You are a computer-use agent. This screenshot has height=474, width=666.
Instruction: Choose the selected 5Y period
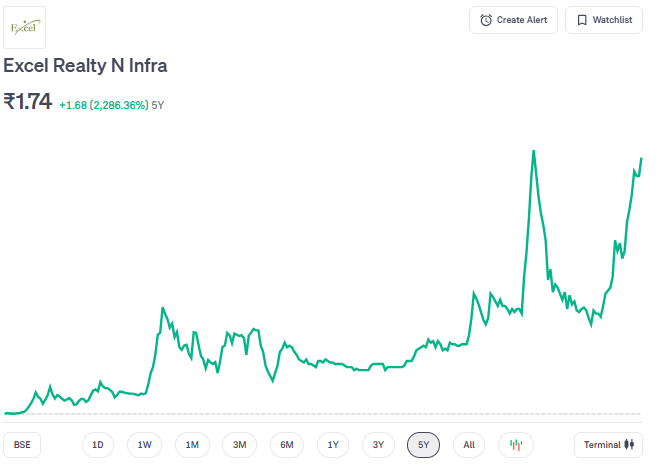point(423,444)
